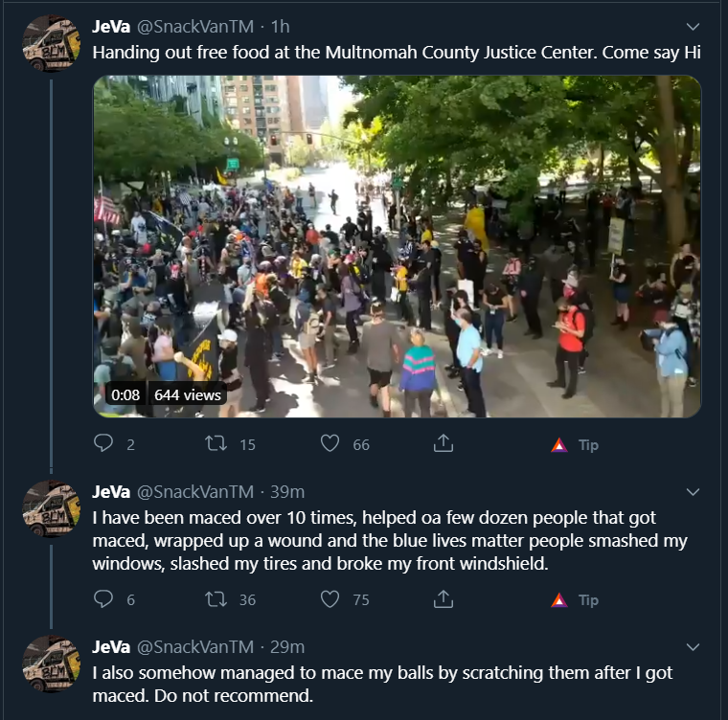Viewport: 728px width, 720px height.
Task: Reply to the 'maced over 10 times' tweet
Action: [103, 598]
